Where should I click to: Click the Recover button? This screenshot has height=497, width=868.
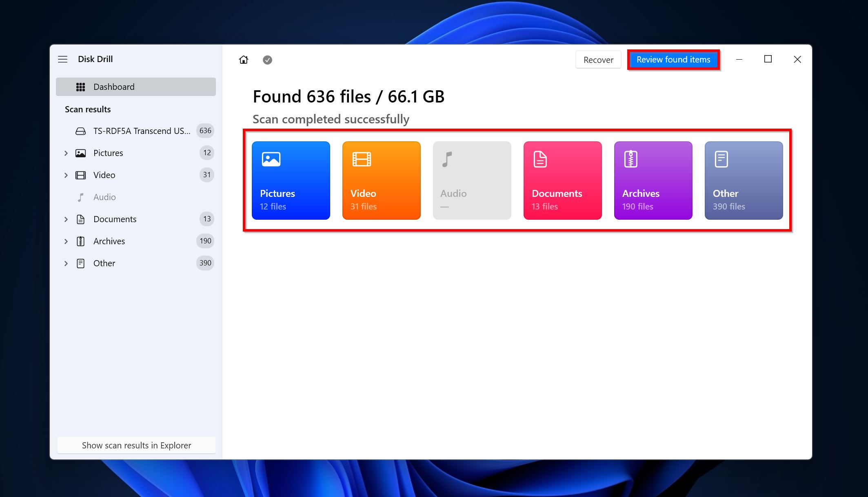[598, 59]
